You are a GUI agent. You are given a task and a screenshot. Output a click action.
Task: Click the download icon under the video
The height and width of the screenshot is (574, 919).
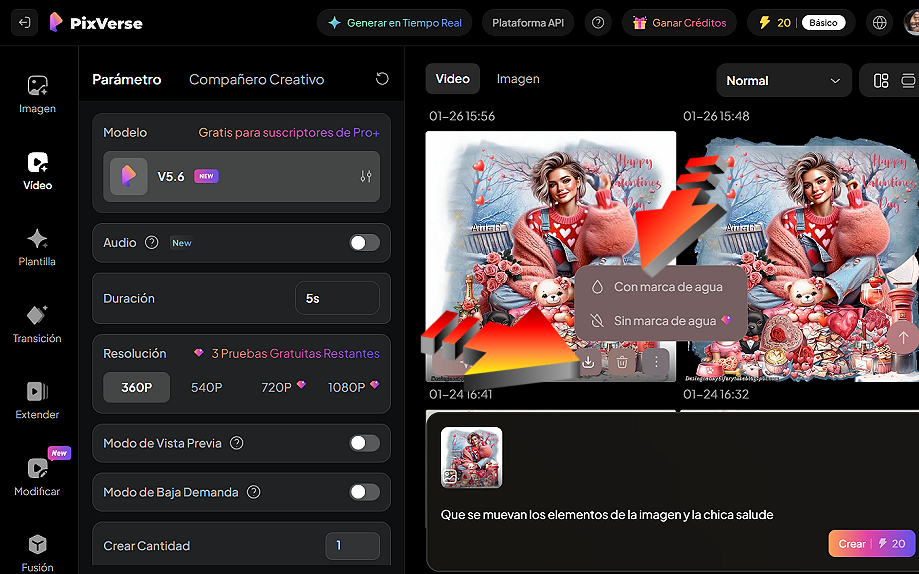click(x=589, y=362)
